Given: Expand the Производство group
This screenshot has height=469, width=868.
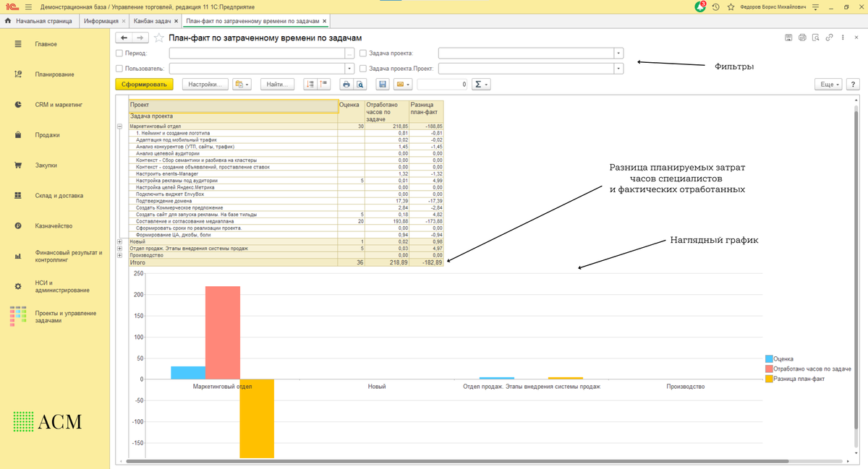Looking at the screenshot, I should click(x=120, y=255).
